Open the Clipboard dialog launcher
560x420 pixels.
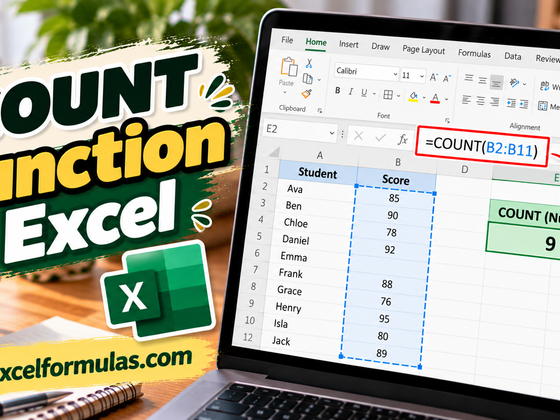pyautogui.click(x=320, y=111)
